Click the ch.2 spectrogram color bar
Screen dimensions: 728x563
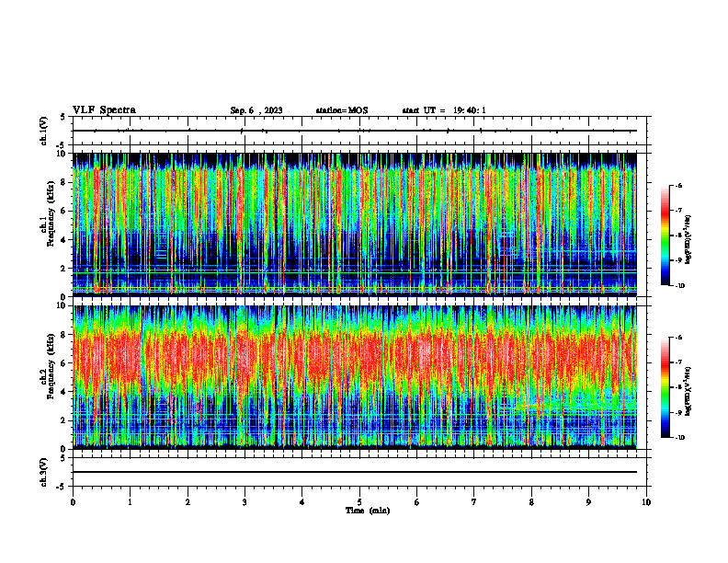665,387
